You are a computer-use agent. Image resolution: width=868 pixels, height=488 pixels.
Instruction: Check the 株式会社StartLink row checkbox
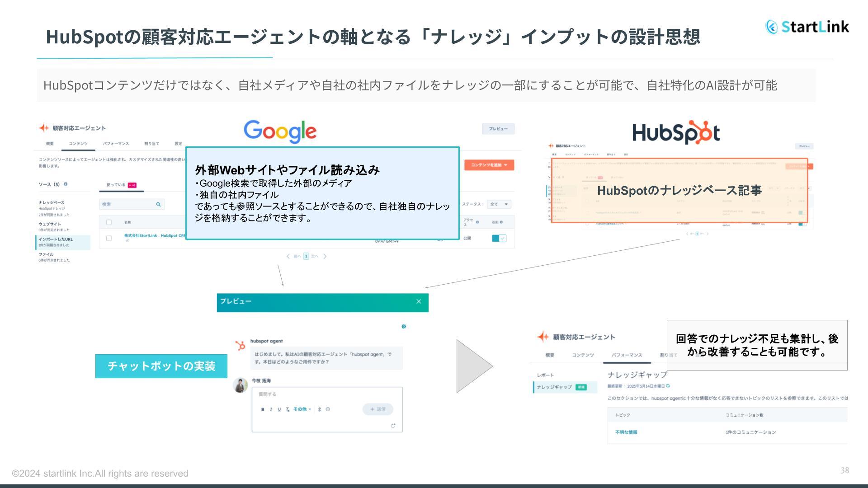point(110,238)
